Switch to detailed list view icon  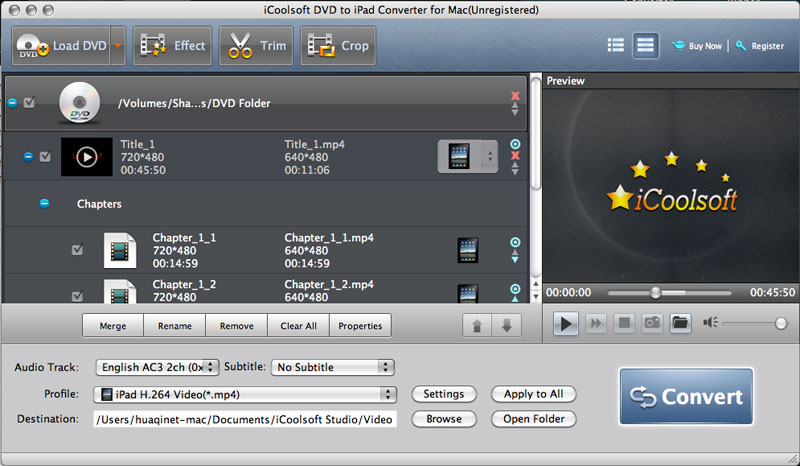click(x=645, y=45)
